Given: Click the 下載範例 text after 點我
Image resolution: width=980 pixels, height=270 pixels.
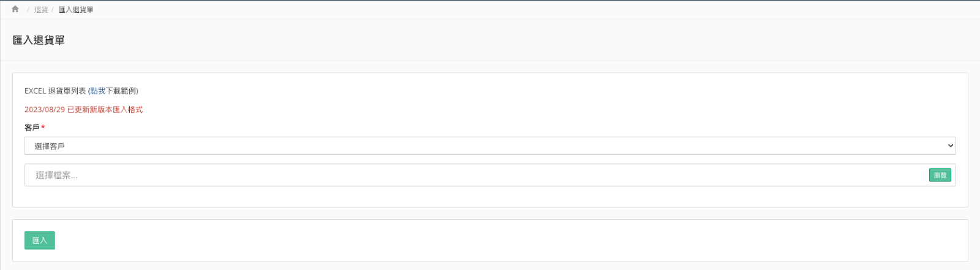Looking at the screenshot, I should click(x=121, y=91).
